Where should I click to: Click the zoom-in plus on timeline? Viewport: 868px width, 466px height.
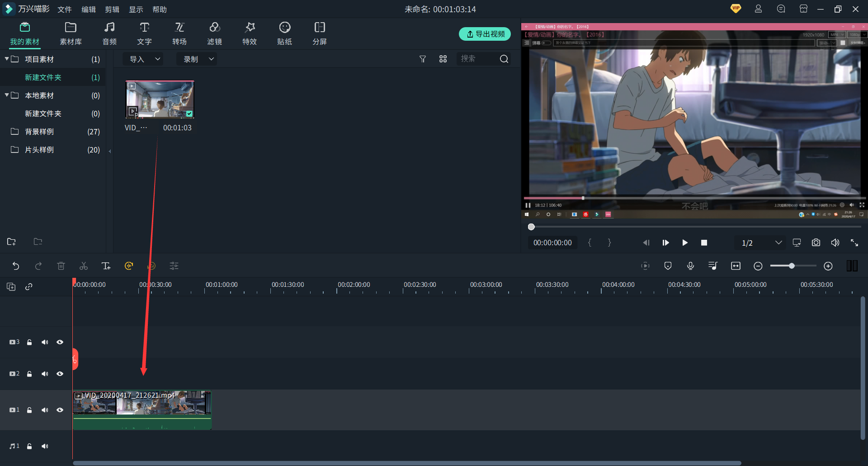pyautogui.click(x=828, y=266)
